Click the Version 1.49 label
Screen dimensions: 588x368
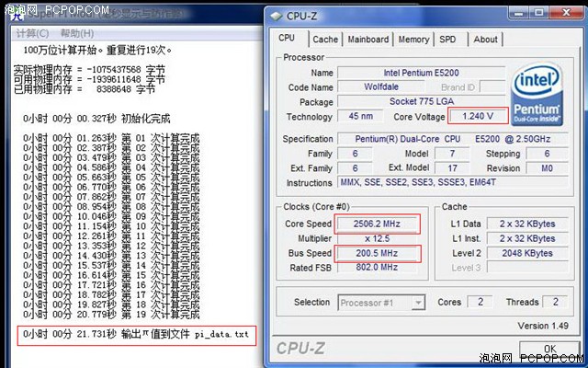543,326
